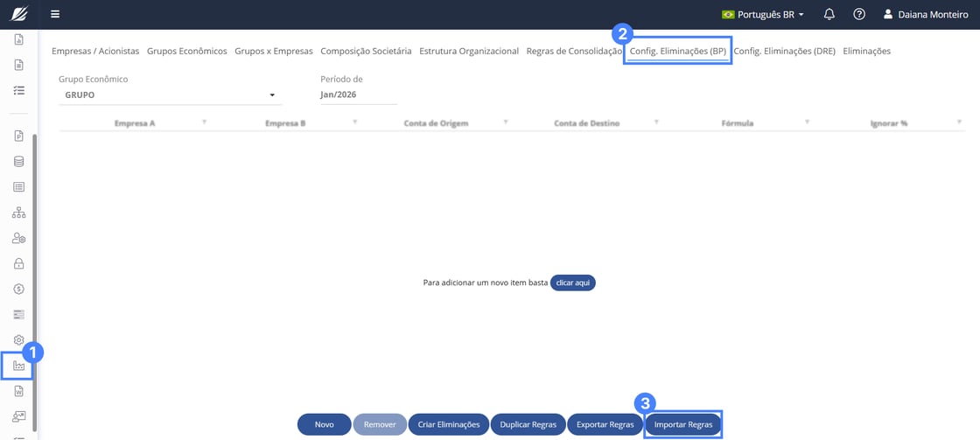This screenshot has width=980, height=440.
Task: Filter the Fórmula column
Action: pos(808,122)
